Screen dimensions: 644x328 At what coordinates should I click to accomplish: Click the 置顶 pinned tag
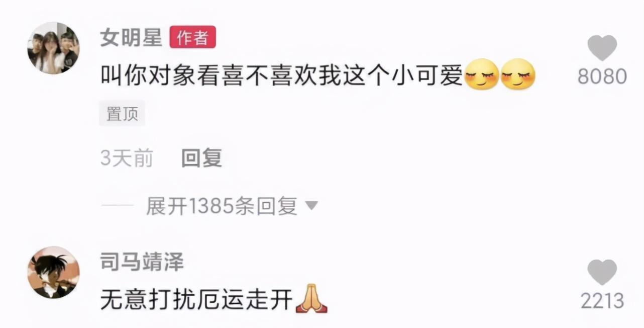(122, 113)
